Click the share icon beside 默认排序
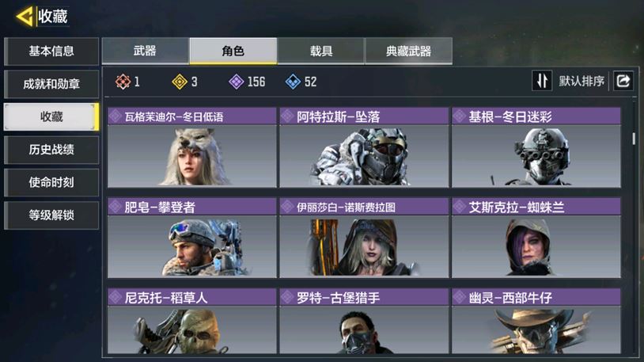The image size is (644, 362). 623,81
